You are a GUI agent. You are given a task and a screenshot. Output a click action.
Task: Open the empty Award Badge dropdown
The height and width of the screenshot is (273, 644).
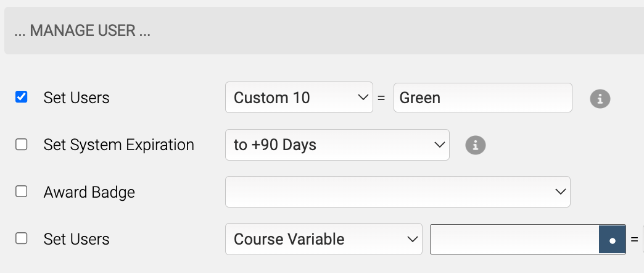click(x=398, y=192)
